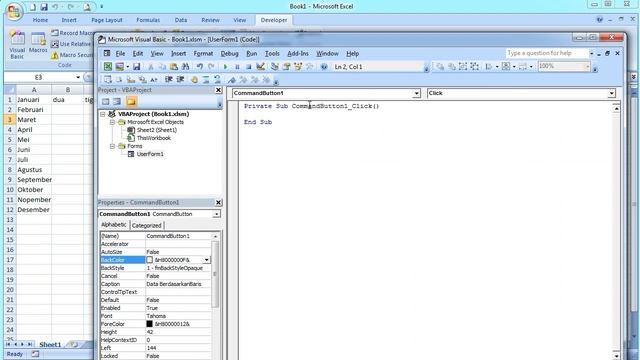Open the Tools menu
This screenshot has height=360, width=640.
pyautogui.click(x=272, y=53)
